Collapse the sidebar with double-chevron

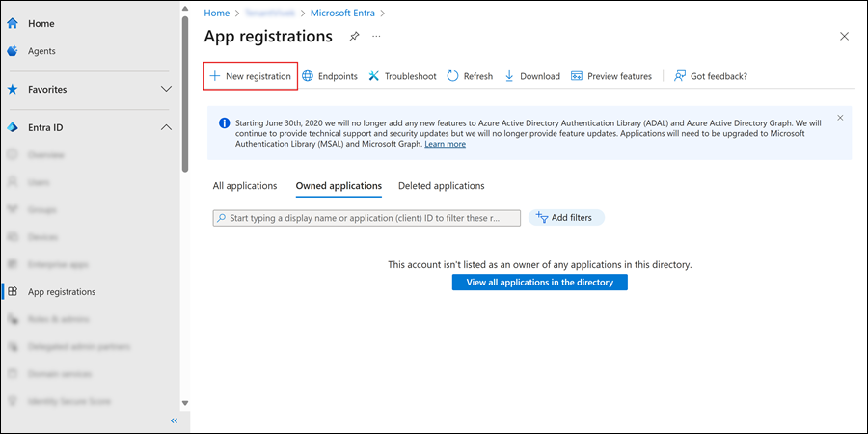174,420
